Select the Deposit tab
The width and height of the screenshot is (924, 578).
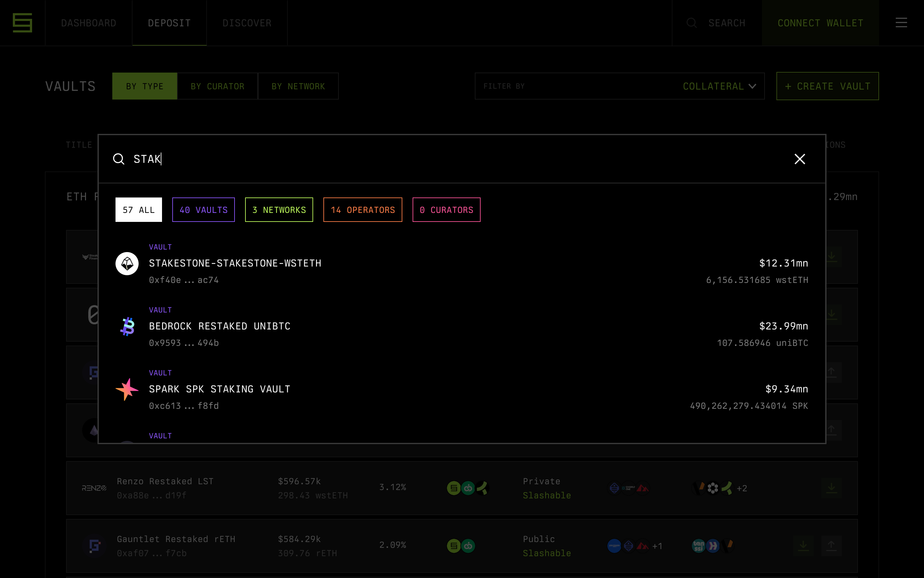[169, 23]
